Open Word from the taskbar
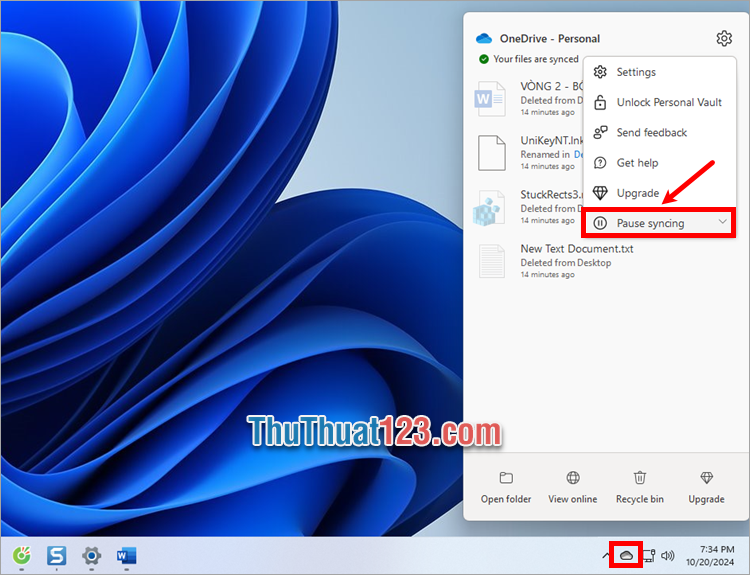The height and width of the screenshot is (575, 750). 126,555
